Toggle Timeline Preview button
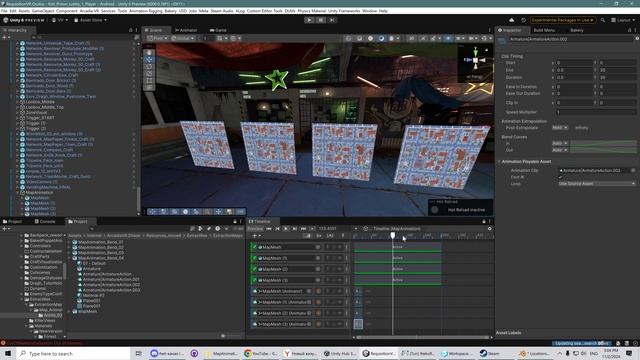Screen dimensions: 640x360 255,229
